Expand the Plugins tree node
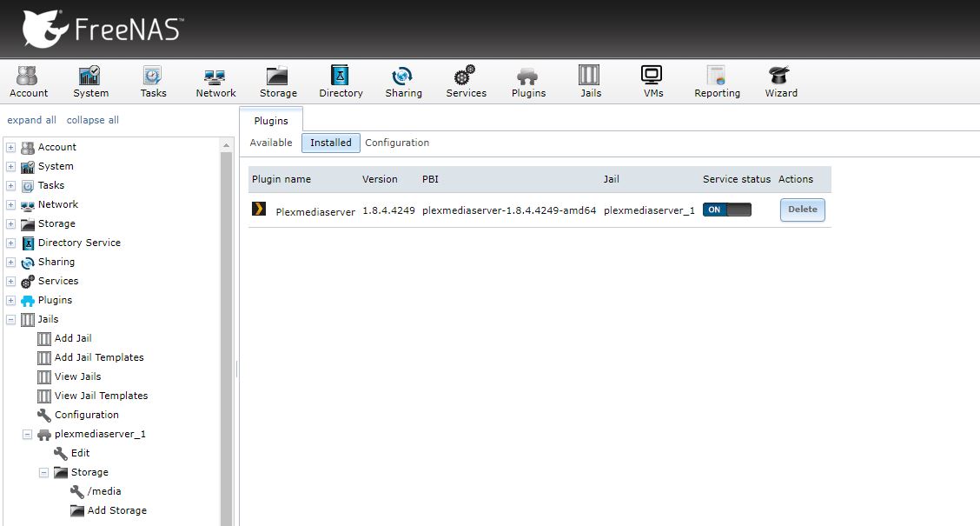This screenshot has width=980, height=526. 10,301
